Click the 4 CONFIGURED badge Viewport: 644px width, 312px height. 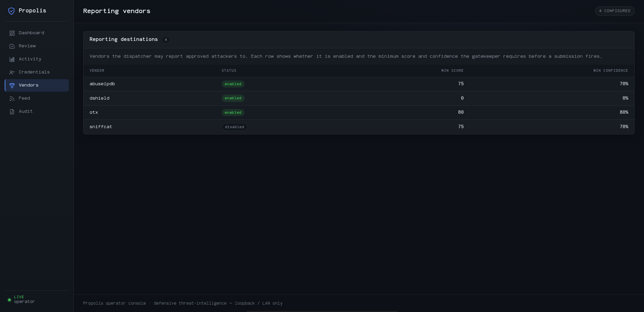coord(614,11)
